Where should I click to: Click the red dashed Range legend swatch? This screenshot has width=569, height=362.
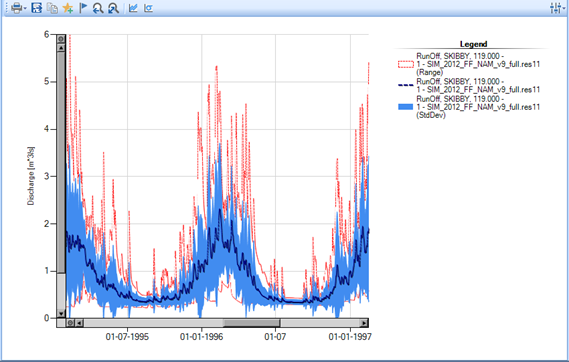coord(406,65)
